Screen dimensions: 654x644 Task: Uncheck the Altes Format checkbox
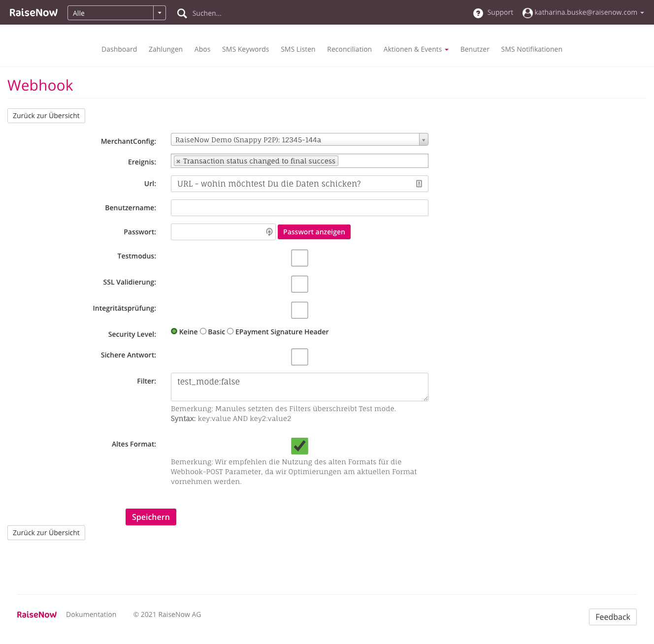click(x=299, y=446)
